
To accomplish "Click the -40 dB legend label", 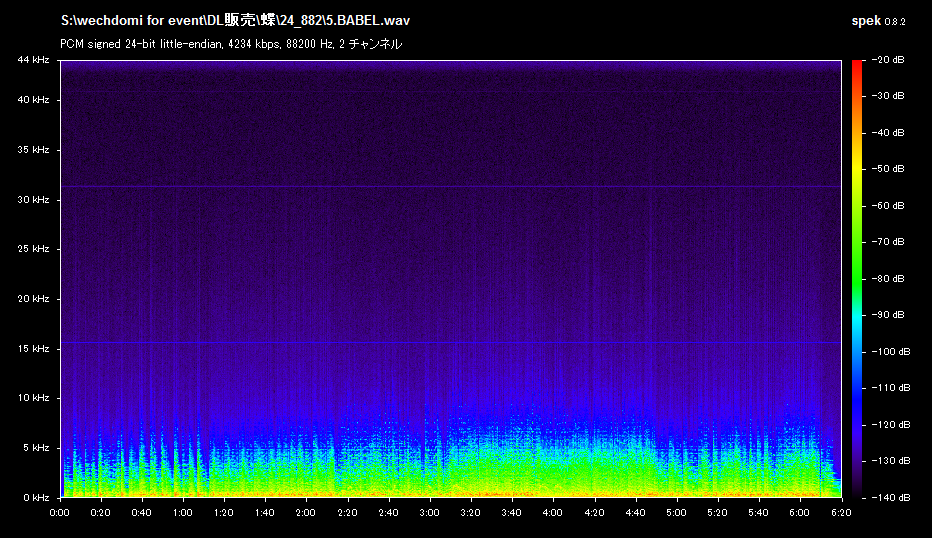I will pos(888,133).
